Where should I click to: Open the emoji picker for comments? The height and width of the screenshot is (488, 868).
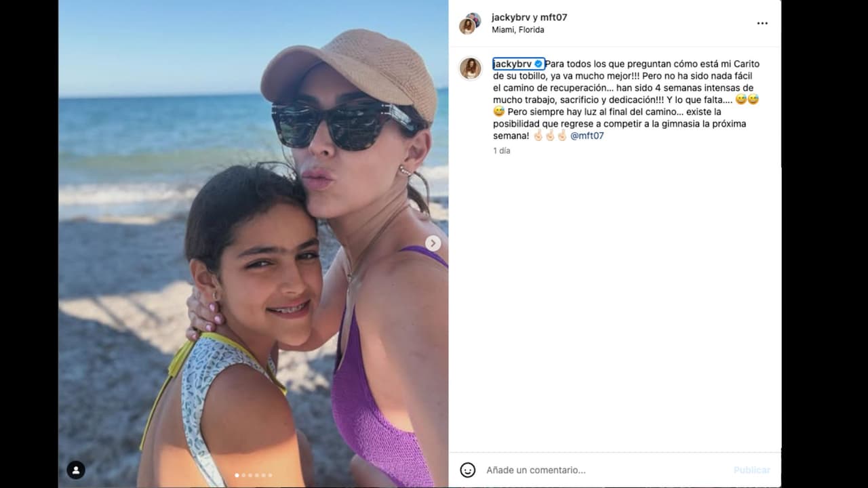[468, 470]
